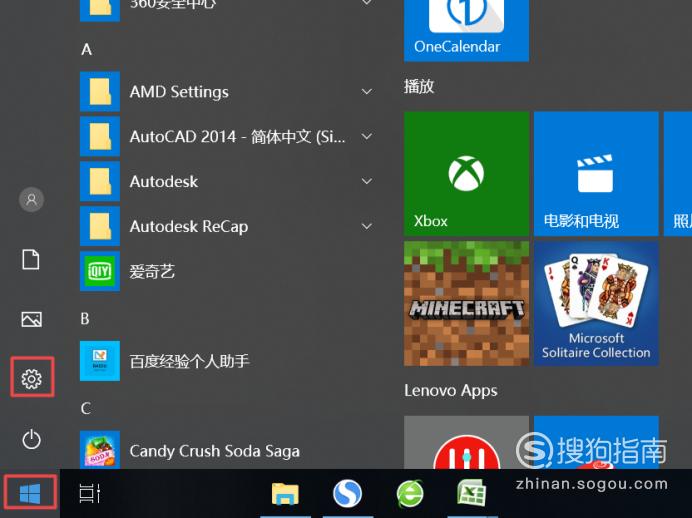Open Microsoft Solitaire Collection tile
The image size is (692, 518).
click(596, 304)
